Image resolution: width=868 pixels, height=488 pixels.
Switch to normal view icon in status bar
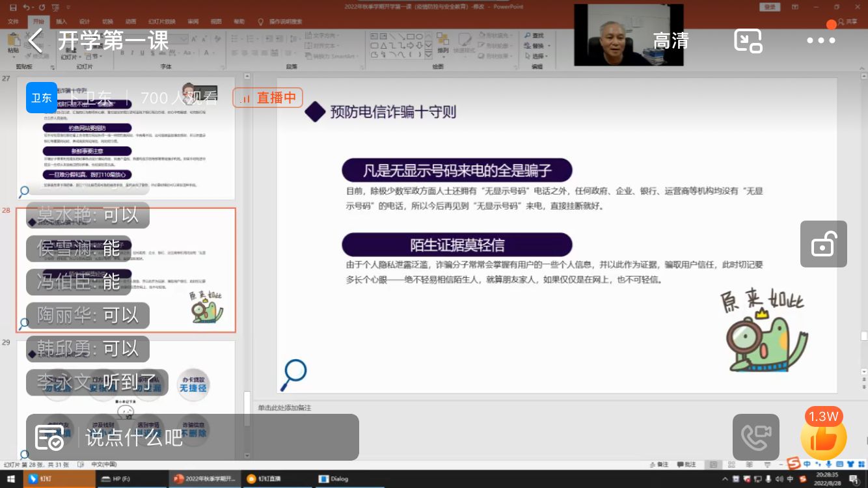click(x=714, y=465)
